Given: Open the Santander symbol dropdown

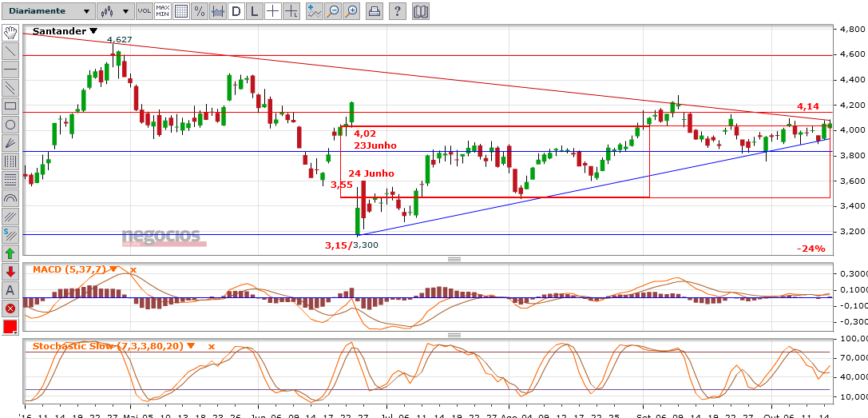Looking at the screenshot, I should (93, 32).
